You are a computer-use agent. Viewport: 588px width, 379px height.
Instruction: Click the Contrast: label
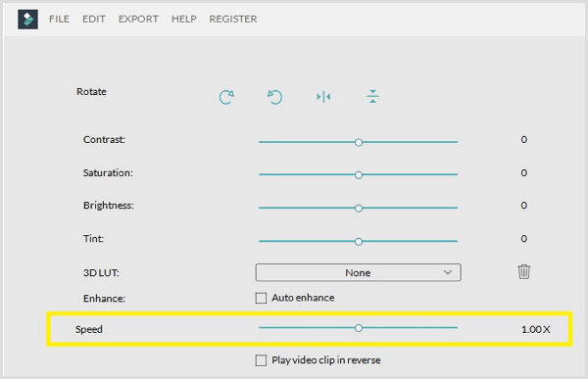click(104, 140)
